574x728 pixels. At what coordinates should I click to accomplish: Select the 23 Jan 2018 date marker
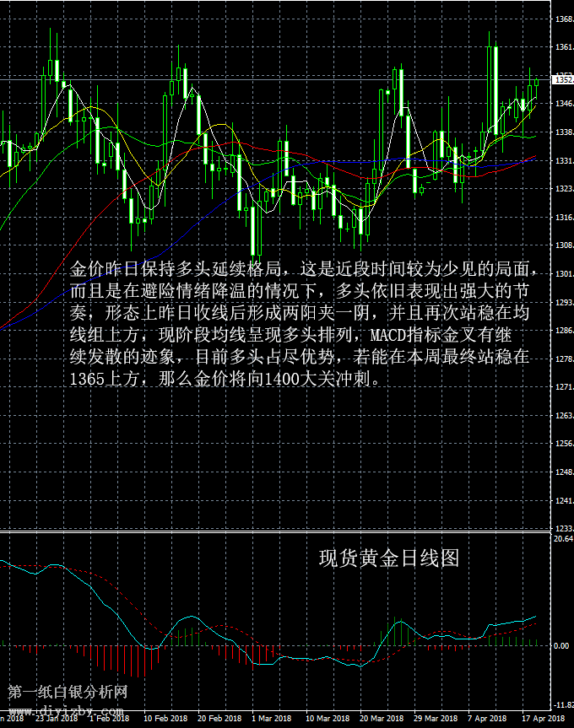tap(57, 719)
